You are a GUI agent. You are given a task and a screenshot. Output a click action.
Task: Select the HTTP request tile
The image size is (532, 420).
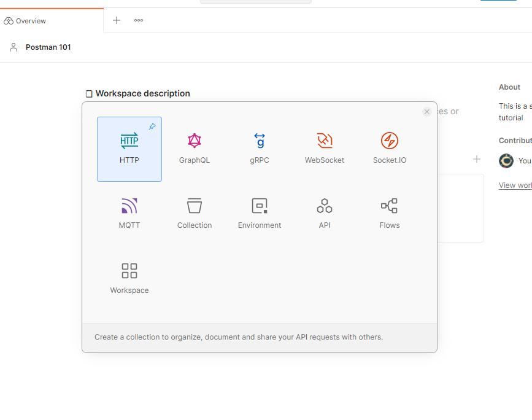[x=129, y=149]
